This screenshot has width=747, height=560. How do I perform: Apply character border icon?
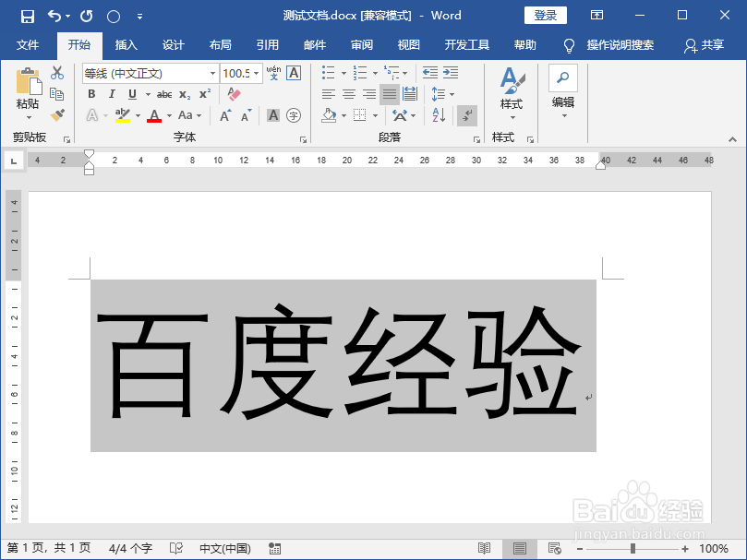point(294,73)
